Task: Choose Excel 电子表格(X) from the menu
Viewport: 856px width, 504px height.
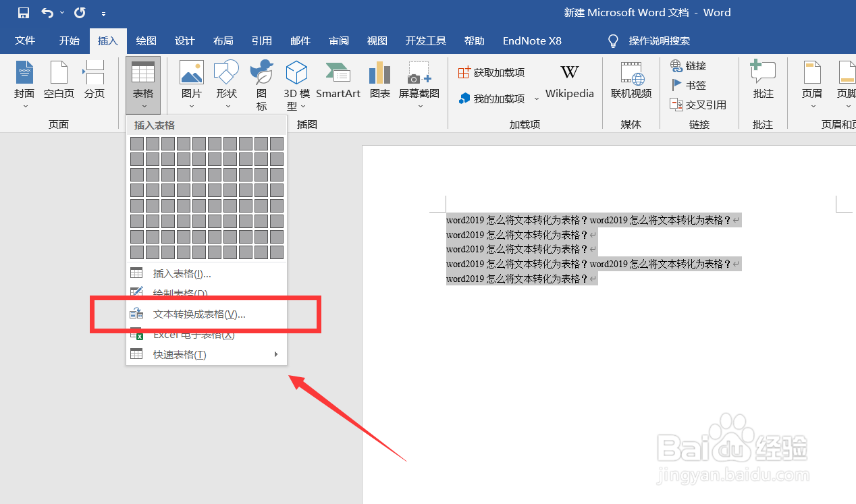Action: point(207,335)
